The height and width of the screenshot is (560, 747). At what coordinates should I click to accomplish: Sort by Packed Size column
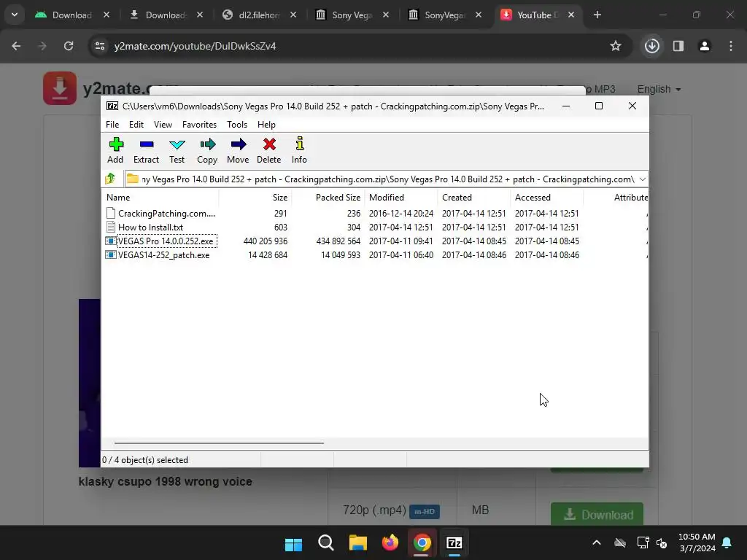point(328,197)
